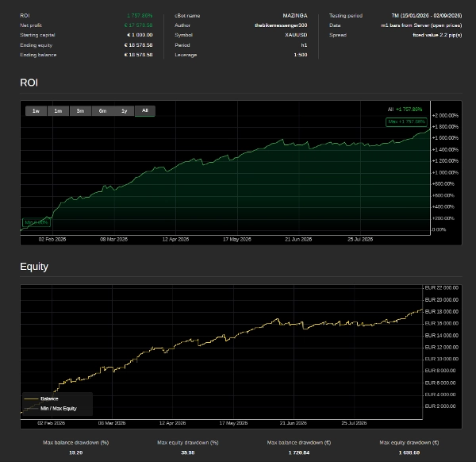Click the EUR 10 000.00 equity axis label
This screenshot has width=476, height=462.
point(441,359)
